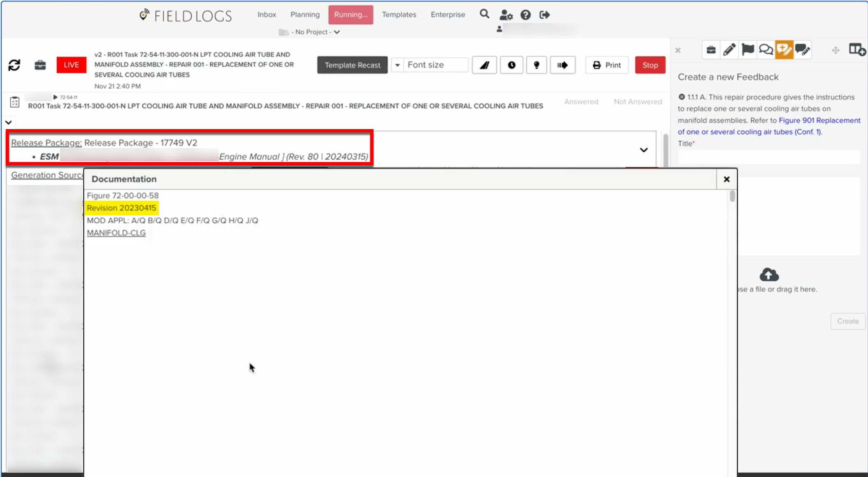Image resolution: width=868 pixels, height=477 pixels.
Task: Collapse the Release Package section chevron
Action: [643, 150]
